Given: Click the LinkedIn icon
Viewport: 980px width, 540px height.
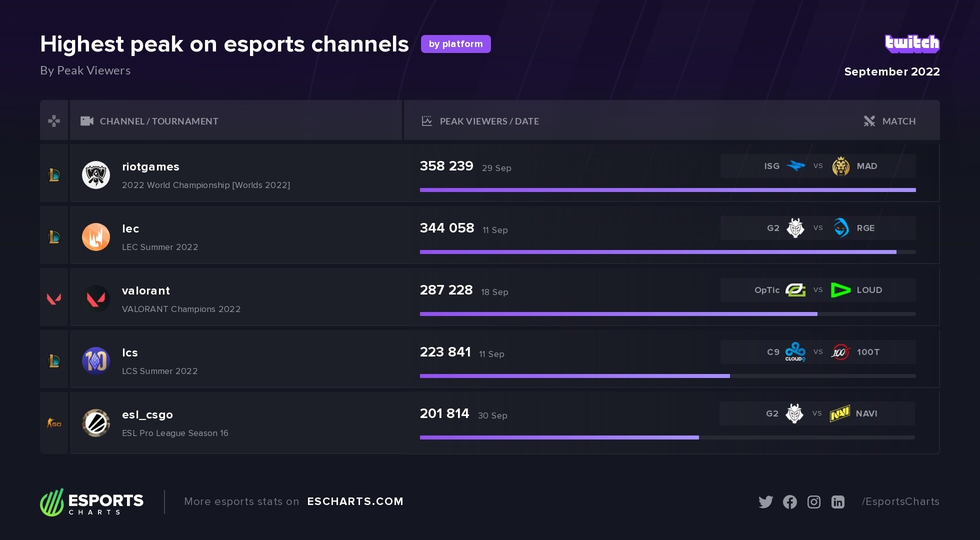Looking at the screenshot, I should (837, 502).
